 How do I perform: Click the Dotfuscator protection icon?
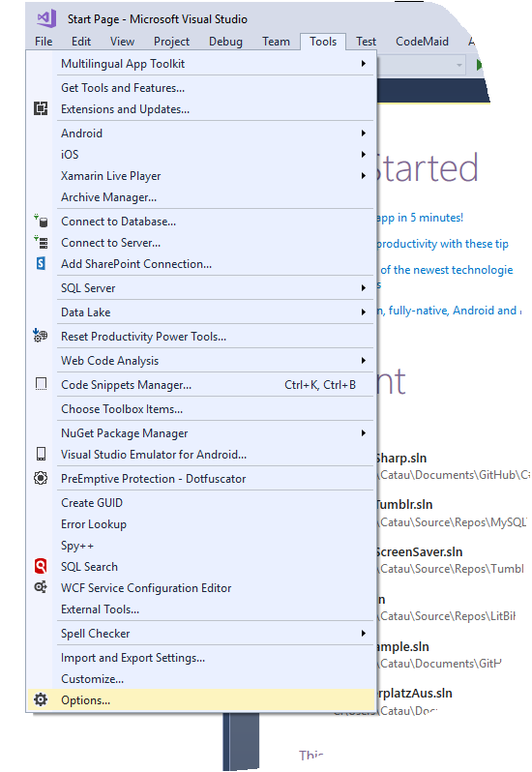(x=41, y=478)
